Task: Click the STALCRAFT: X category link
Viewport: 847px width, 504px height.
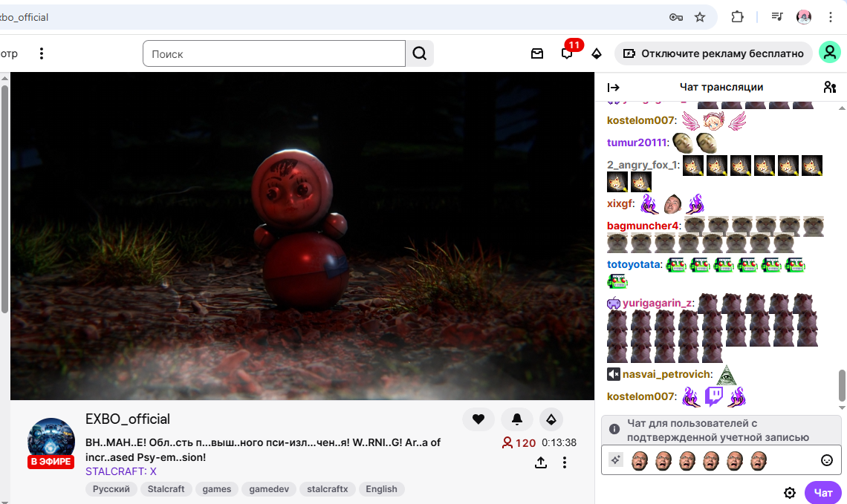Action: (121, 471)
